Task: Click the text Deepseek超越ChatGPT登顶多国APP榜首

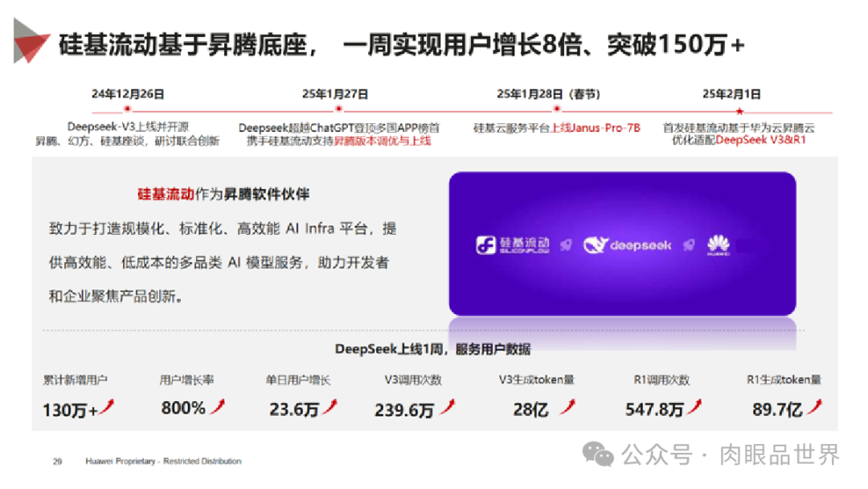Action: coord(339,128)
